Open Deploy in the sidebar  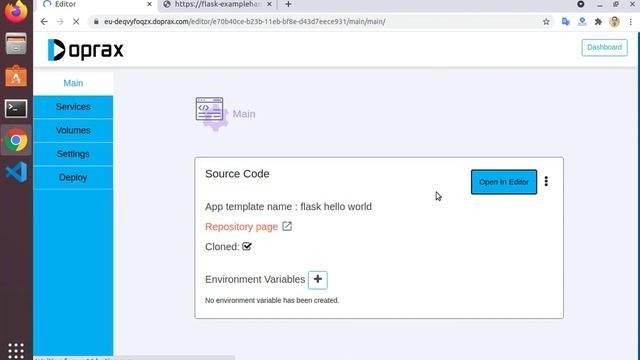point(73,178)
